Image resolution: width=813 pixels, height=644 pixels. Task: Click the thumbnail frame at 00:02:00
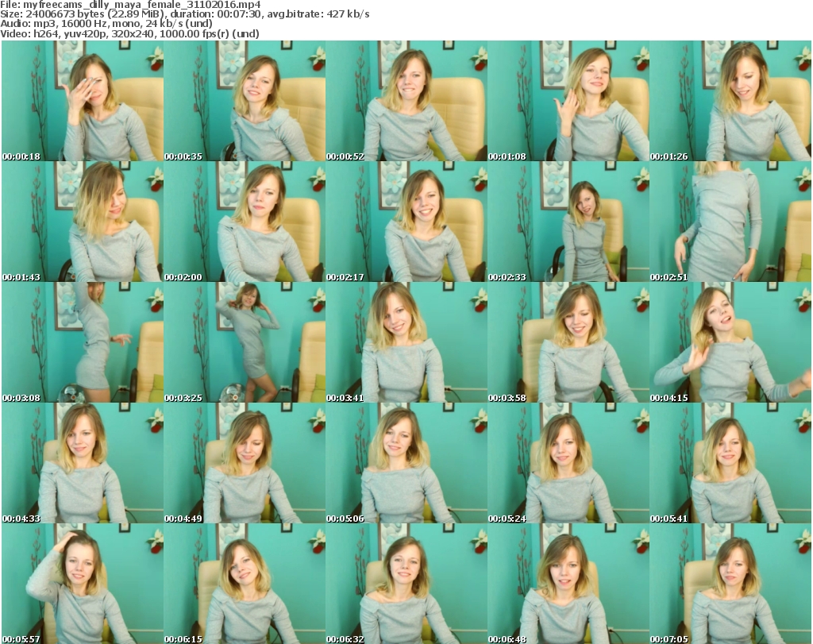click(245, 222)
